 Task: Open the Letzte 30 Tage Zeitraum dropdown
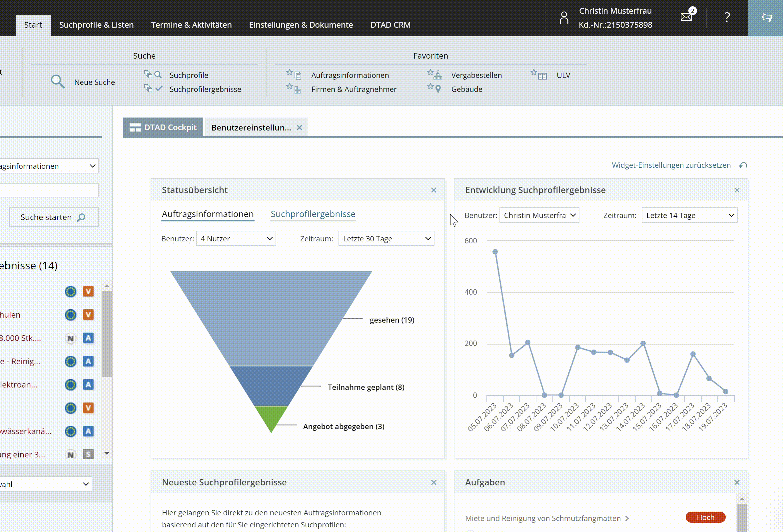[x=386, y=238]
